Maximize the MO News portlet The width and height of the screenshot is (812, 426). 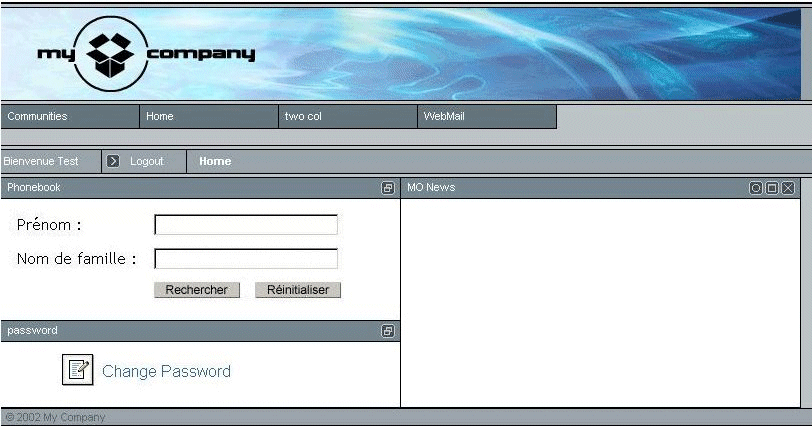[x=772, y=188]
